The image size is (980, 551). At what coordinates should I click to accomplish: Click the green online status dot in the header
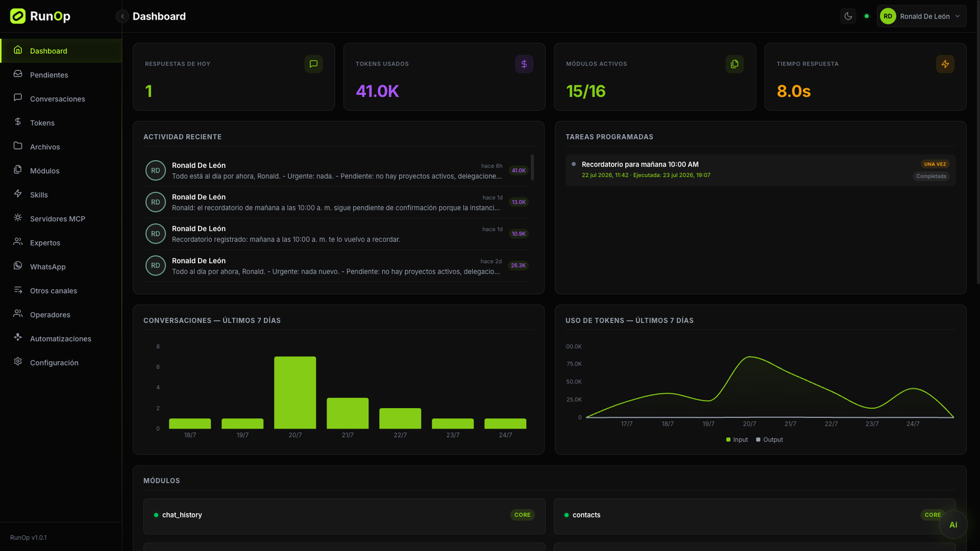[867, 17]
